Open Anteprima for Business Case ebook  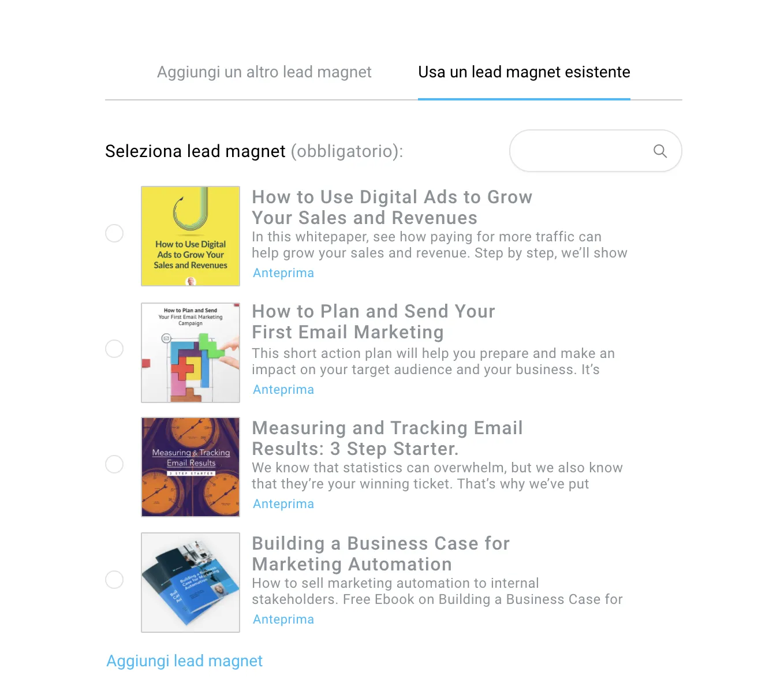pyautogui.click(x=283, y=620)
